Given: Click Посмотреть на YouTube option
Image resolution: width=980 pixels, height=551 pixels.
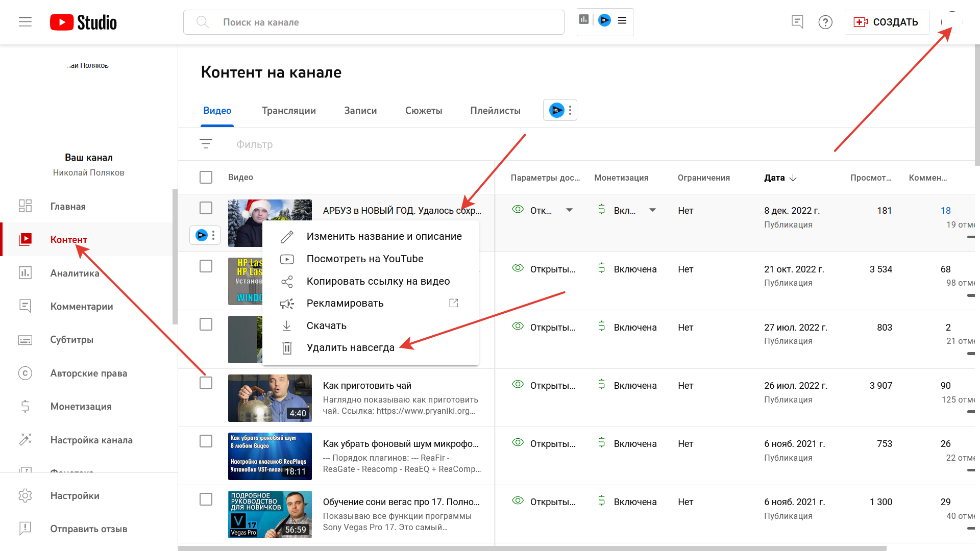Looking at the screenshot, I should (365, 258).
